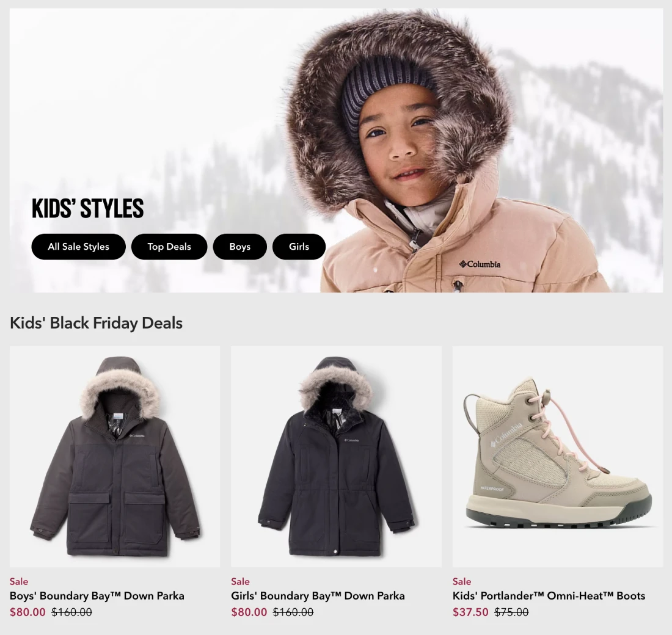
Task: Filter kids' styles by Boys
Action: 240,247
